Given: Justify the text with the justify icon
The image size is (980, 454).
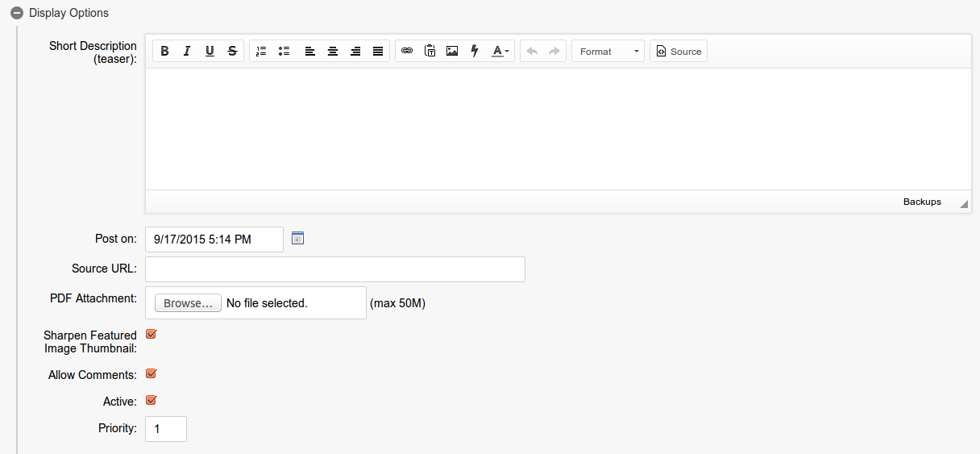Looking at the screenshot, I should coord(378,52).
